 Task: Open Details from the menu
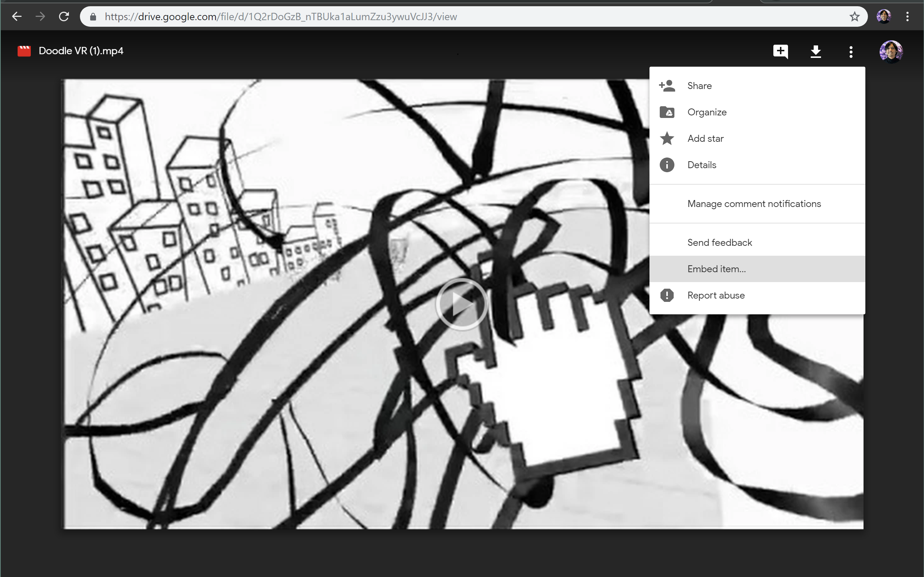(x=757, y=165)
